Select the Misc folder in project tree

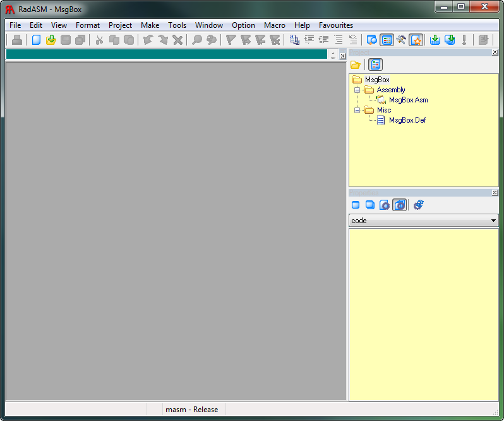point(384,110)
